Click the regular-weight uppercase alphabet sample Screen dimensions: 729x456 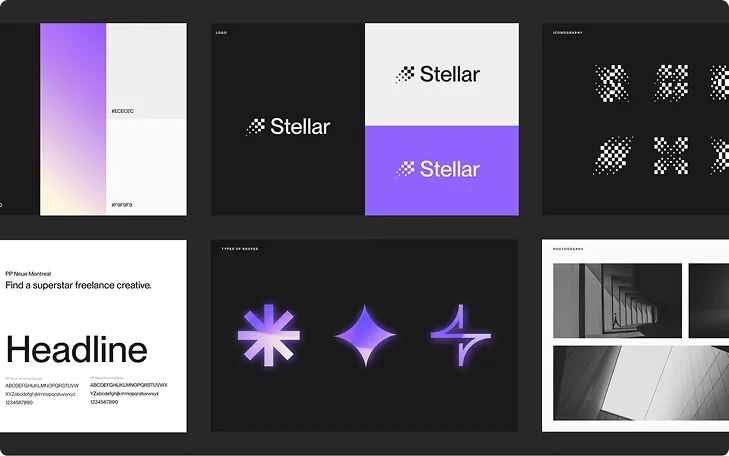tap(42, 385)
